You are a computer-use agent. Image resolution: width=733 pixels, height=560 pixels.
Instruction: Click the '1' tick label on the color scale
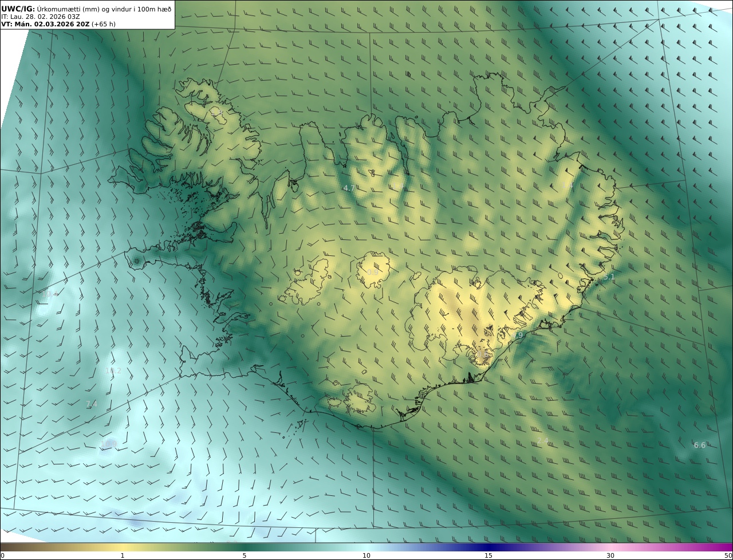tap(122, 555)
